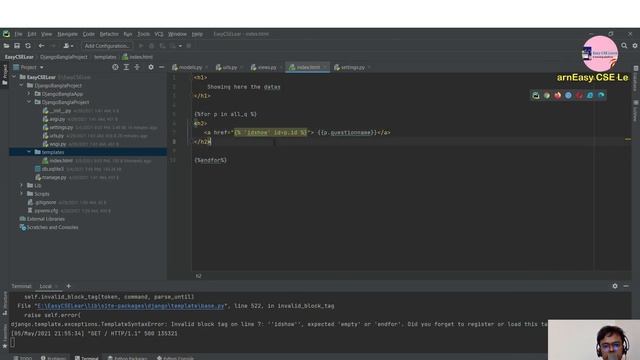Collapse outer DjangoBanglaProject folder

22,86
